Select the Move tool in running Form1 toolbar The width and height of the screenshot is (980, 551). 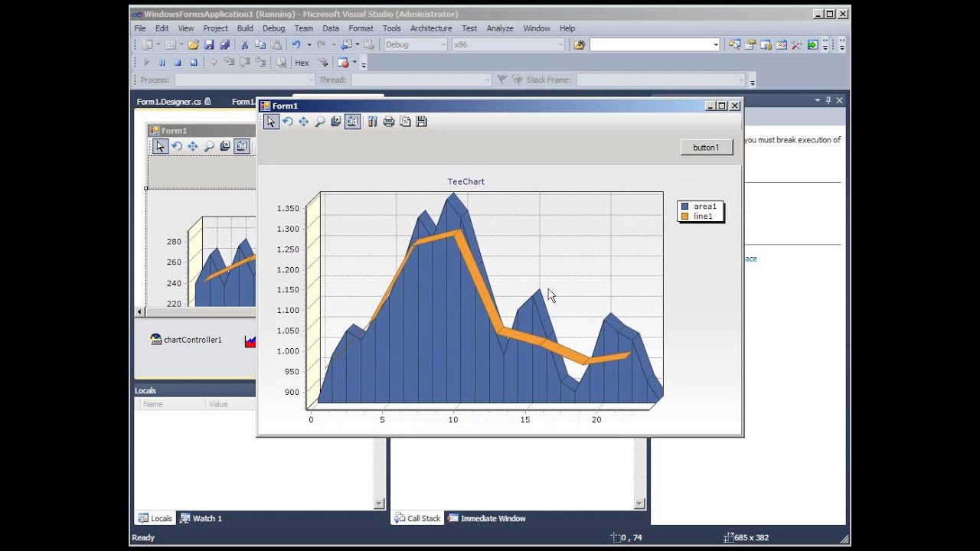(303, 122)
